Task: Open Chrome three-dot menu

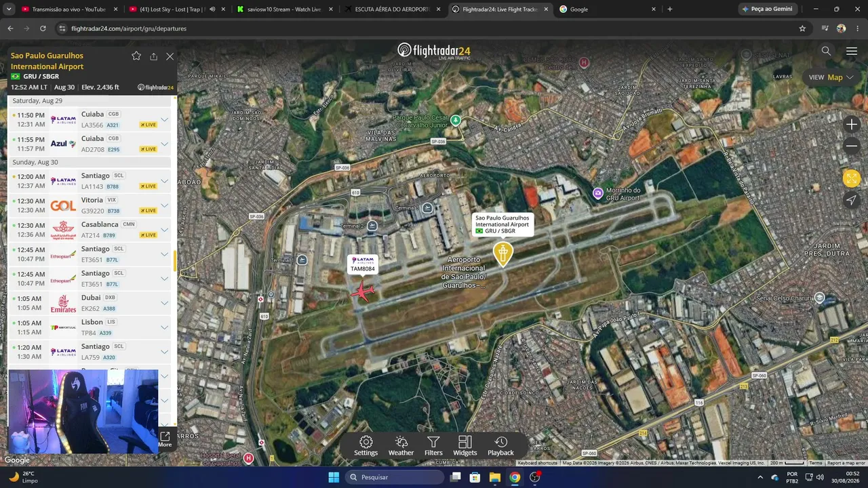Action: click(857, 28)
